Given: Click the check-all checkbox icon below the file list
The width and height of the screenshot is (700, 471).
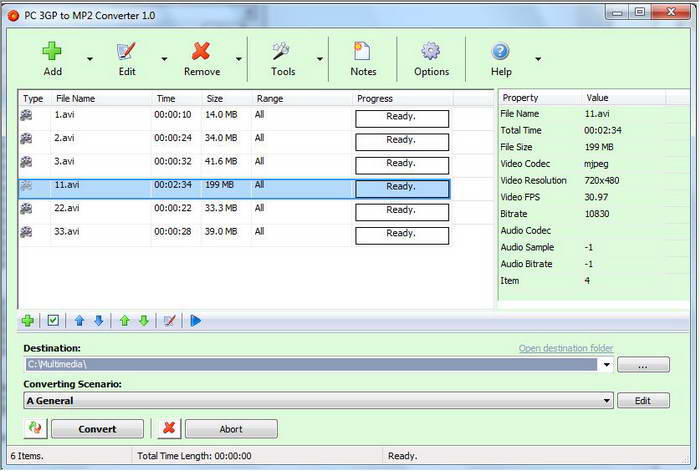Looking at the screenshot, I should point(53,321).
